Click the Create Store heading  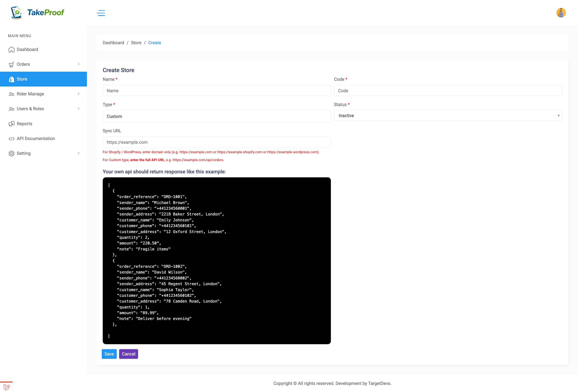coord(118,70)
